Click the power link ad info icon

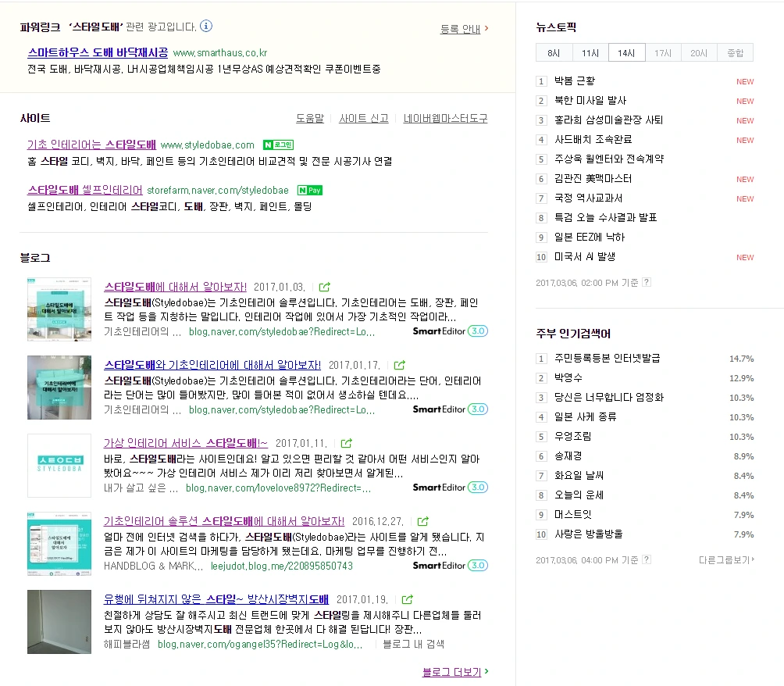(x=206, y=26)
